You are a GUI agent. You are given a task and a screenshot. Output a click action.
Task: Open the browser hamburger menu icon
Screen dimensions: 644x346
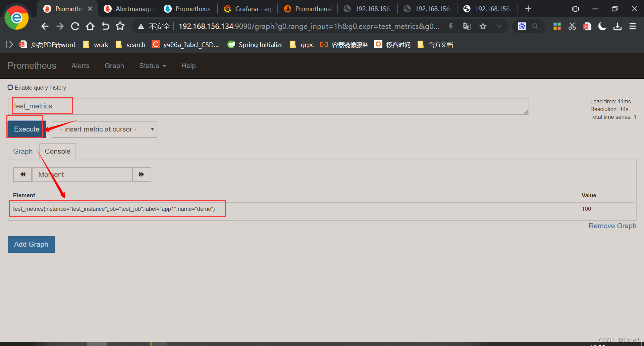click(x=632, y=26)
